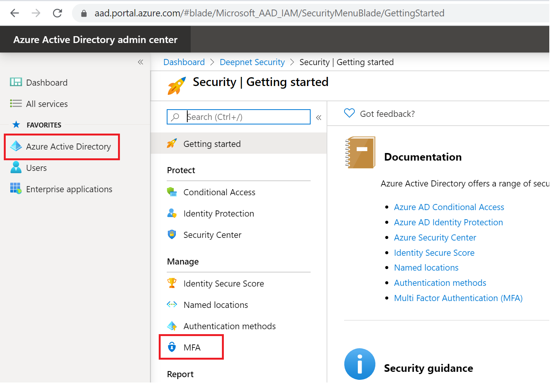This screenshot has height=392, width=555.
Task: Open the All services list icon
Action: [x=16, y=104]
